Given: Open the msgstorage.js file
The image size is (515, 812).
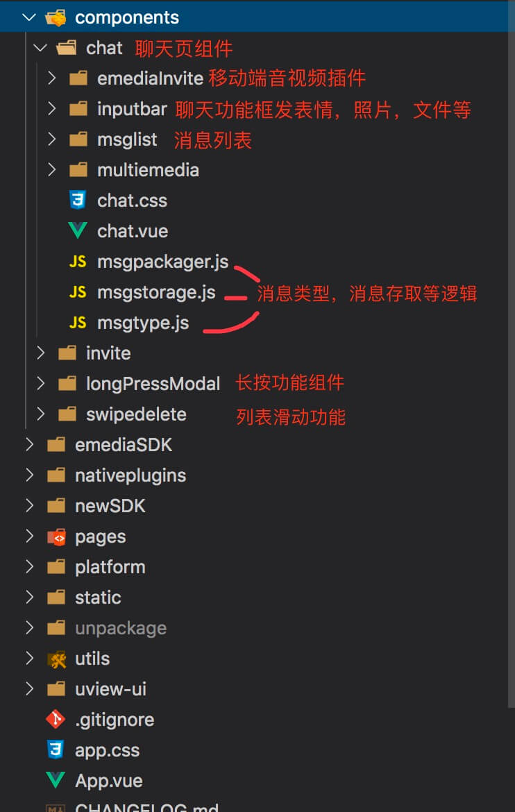Looking at the screenshot, I should 156,292.
